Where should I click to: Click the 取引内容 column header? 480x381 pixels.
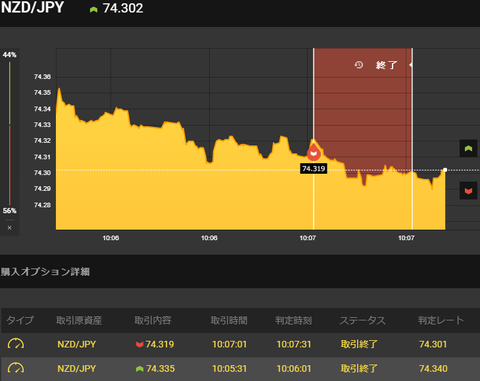click(x=153, y=320)
